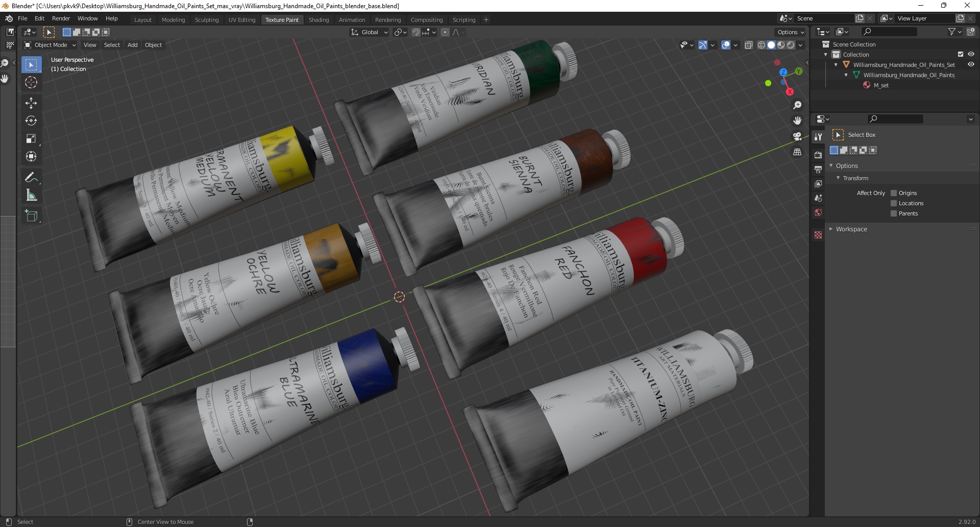Open the shading options dropdown arrow
The height and width of the screenshot is (527, 980).
coord(800,45)
